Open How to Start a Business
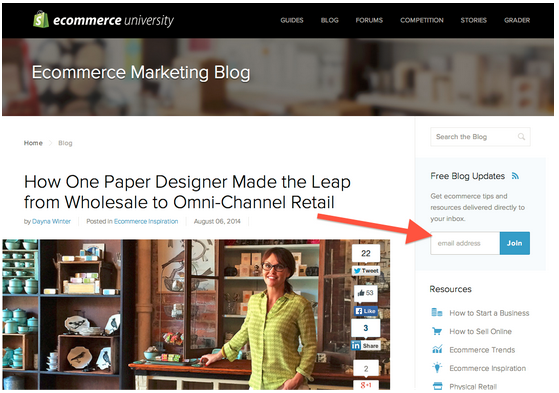 point(489,313)
